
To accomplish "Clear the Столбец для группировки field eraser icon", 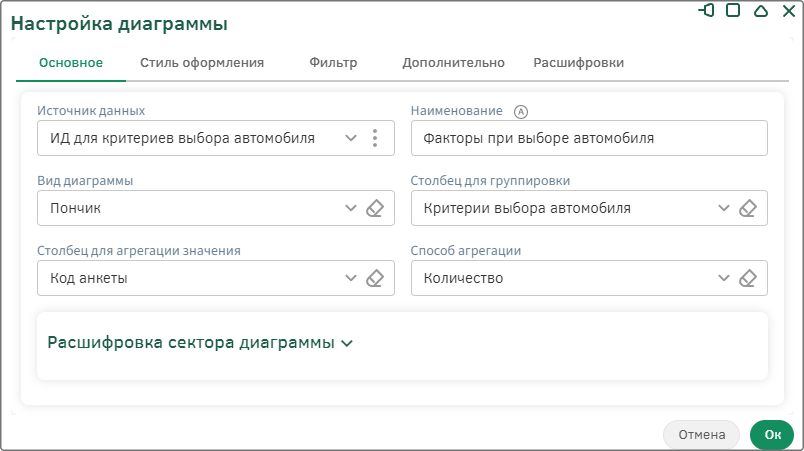I will tap(748, 208).
